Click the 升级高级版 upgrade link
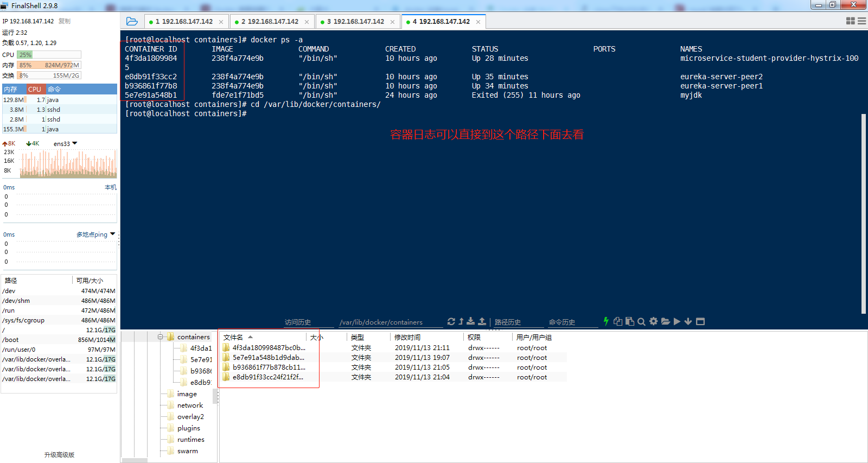868x463 pixels. point(59,455)
